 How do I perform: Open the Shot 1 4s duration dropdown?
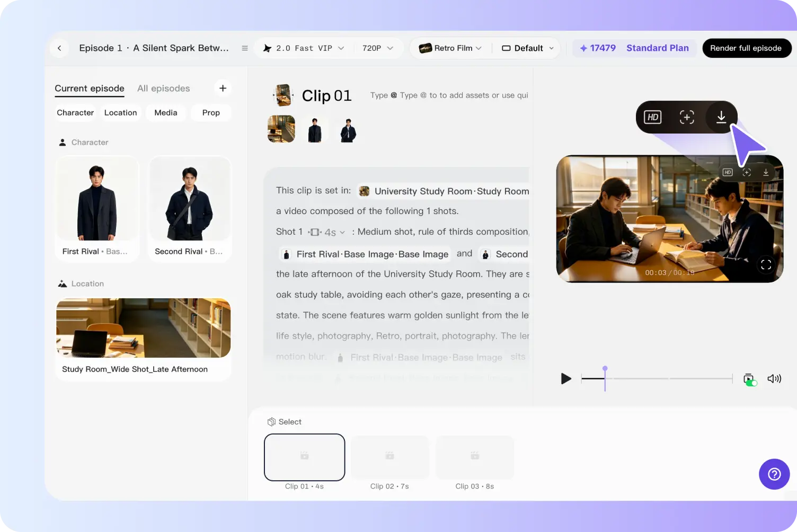coord(327,232)
